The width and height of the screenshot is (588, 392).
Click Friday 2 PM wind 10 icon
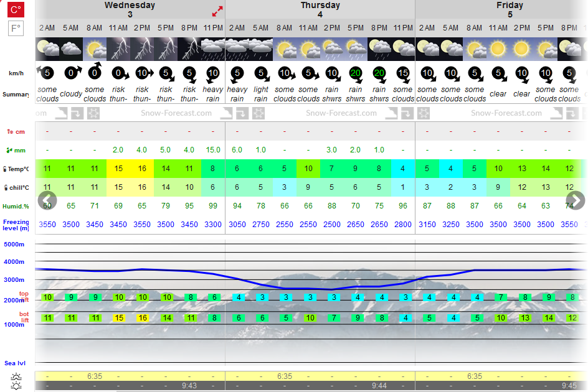(x=522, y=75)
